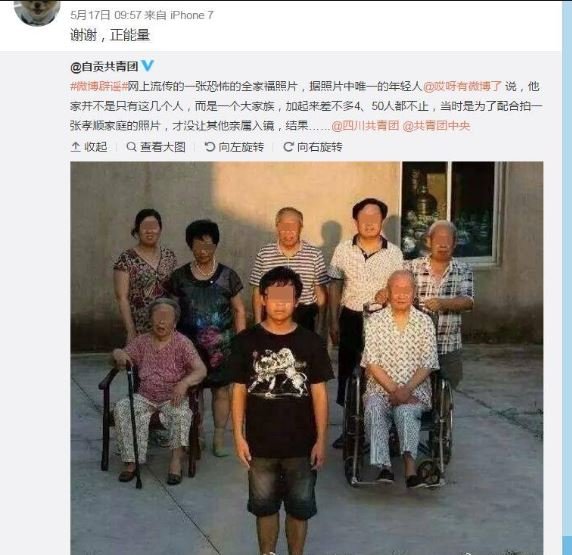This screenshot has width=572, height=555.
Task: Click the magnifier view-large icon
Action: (x=131, y=147)
